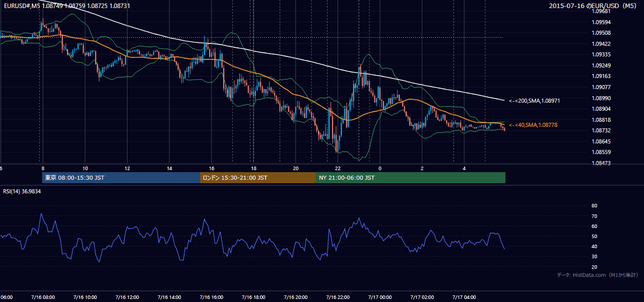
Task: Click the 1.09077 price axis label
Action: point(601,87)
